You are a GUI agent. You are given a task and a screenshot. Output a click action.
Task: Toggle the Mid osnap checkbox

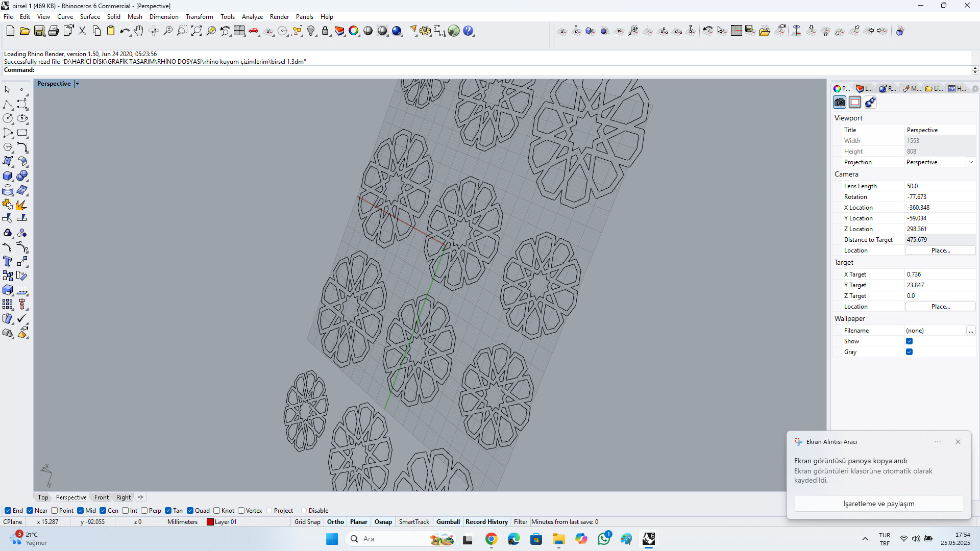pyautogui.click(x=81, y=511)
